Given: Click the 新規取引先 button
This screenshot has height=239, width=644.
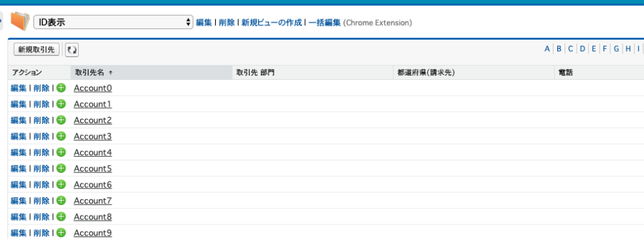Looking at the screenshot, I should point(36,50).
